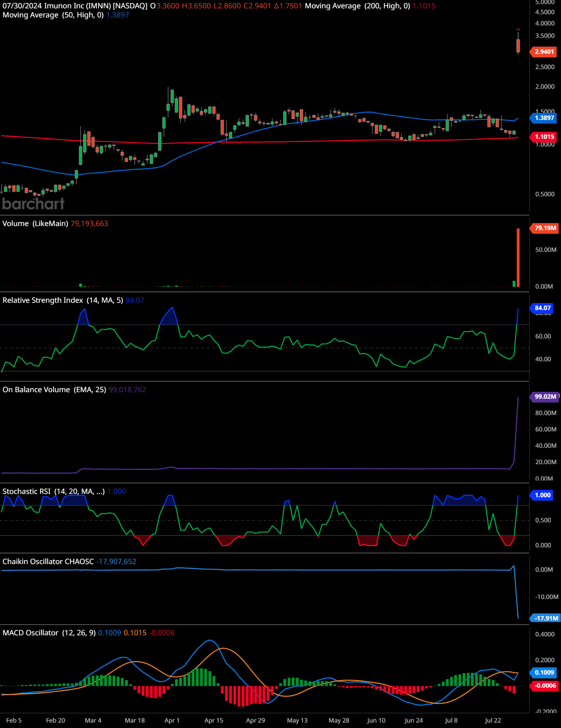
Task: Click the Feb 5 date label
Action: point(14,720)
